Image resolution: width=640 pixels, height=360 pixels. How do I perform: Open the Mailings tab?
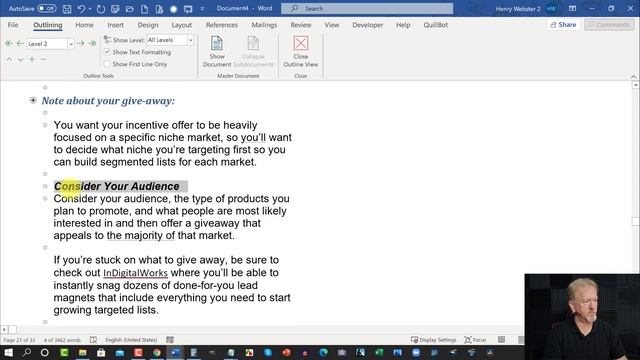264,25
